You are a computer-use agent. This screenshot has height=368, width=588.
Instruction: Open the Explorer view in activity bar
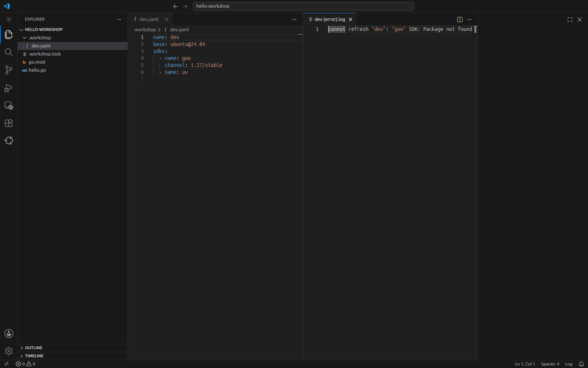tap(9, 35)
